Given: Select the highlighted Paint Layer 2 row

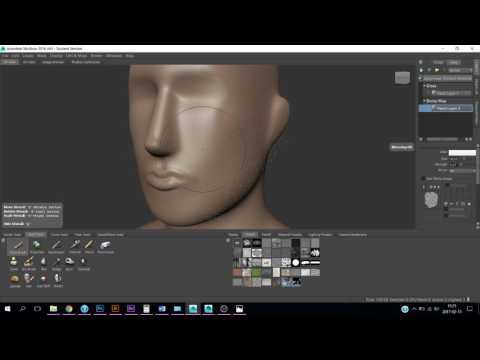Looking at the screenshot, I should pyautogui.click(x=446, y=108).
